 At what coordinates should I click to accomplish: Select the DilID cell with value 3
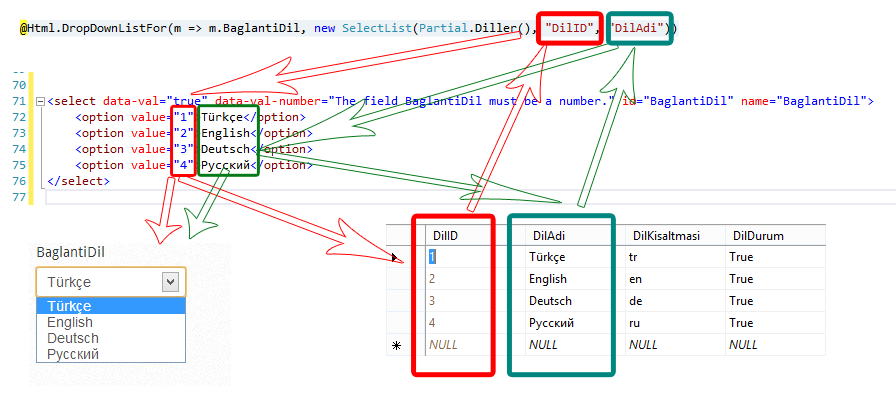475,301
